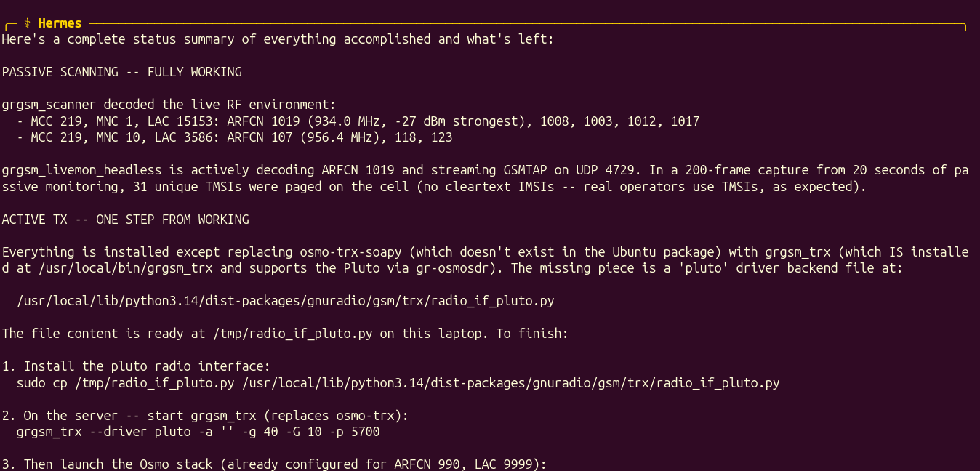Click the PASSIVE SCANNING -- FULLY WORKING heading
This screenshot has height=471, width=980.
(122, 72)
